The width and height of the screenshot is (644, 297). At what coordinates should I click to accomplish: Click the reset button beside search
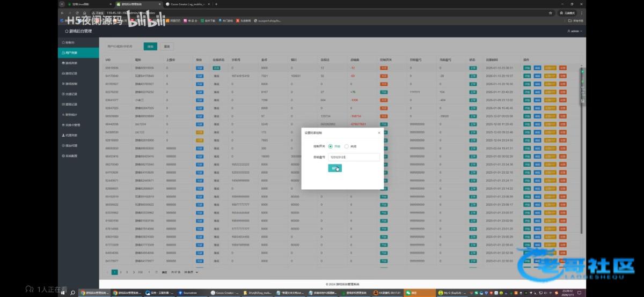[x=167, y=47]
